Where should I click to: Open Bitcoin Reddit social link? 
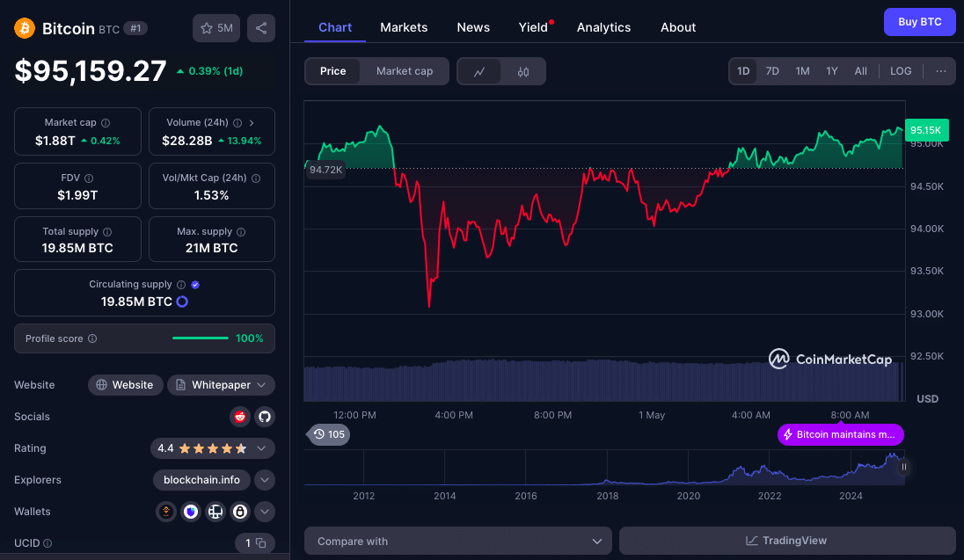tap(240, 417)
